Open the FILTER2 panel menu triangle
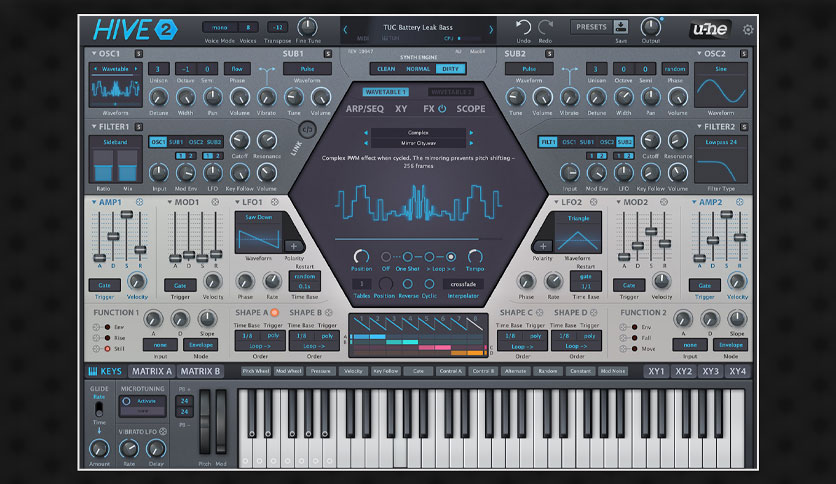 pyautogui.click(x=699, y=127)
